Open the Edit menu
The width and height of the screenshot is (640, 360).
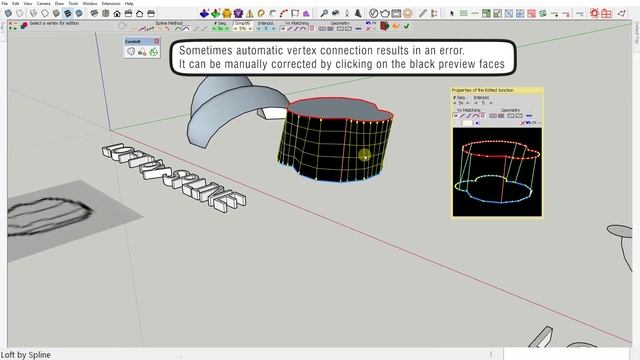16,3
